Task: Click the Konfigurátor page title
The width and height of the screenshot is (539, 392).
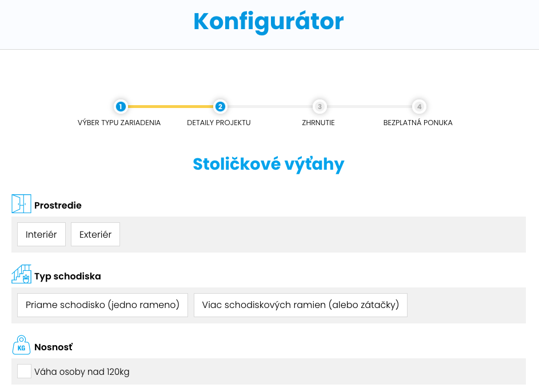Action: click(x=269, y=22)
